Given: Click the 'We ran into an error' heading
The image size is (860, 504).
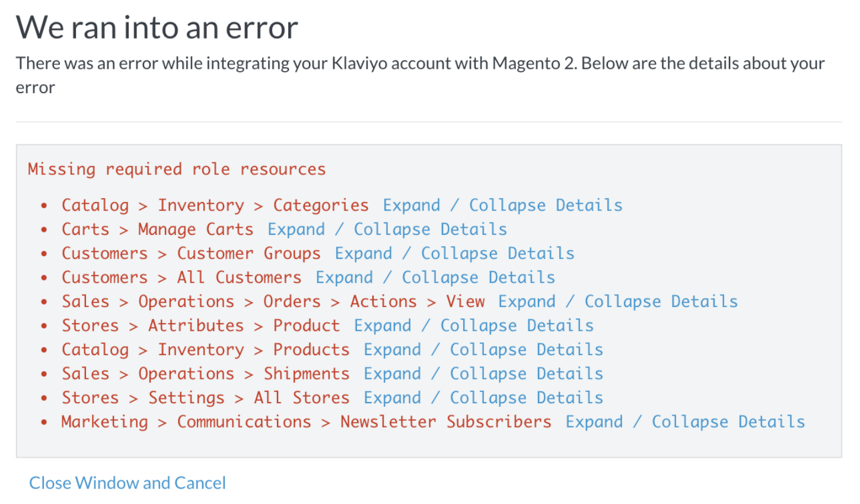Looking at the screenshot, I should [x=157, y=27].
